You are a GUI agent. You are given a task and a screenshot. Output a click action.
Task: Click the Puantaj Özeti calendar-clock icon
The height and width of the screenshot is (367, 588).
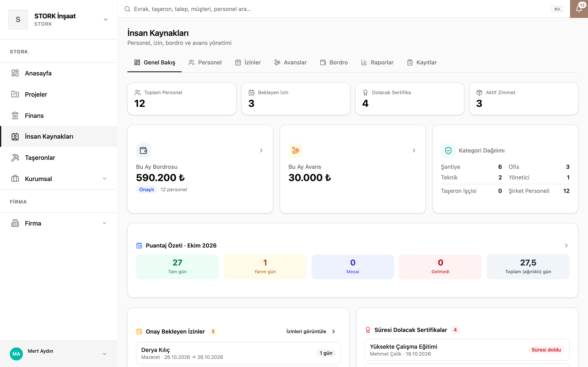pos(139,246)
